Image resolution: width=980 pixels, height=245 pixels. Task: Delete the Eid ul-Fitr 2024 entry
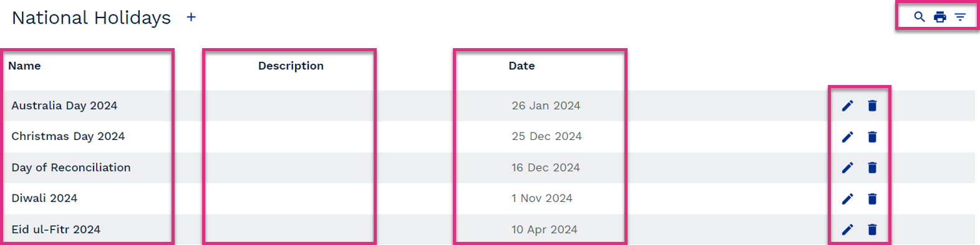(x=873, y=229)
